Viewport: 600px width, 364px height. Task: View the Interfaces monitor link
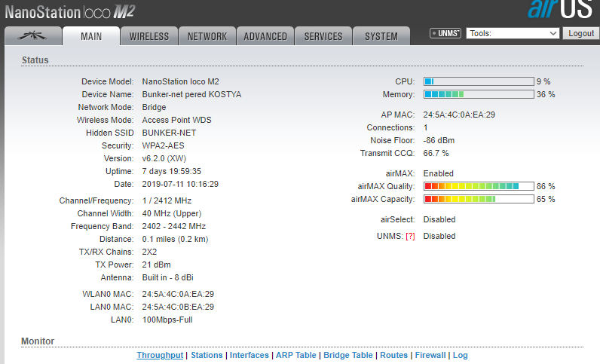(249, 355)
